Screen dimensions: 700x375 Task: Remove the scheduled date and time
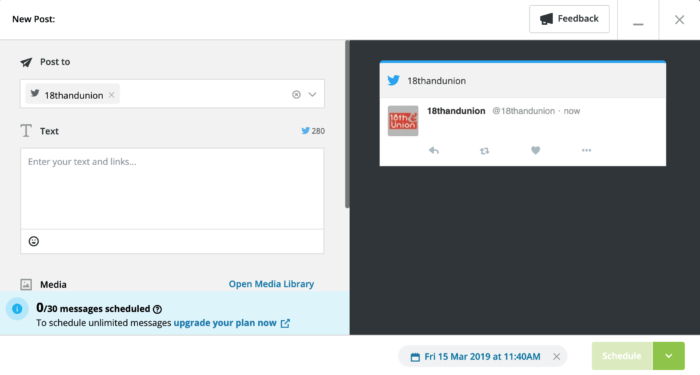[556, 356]
